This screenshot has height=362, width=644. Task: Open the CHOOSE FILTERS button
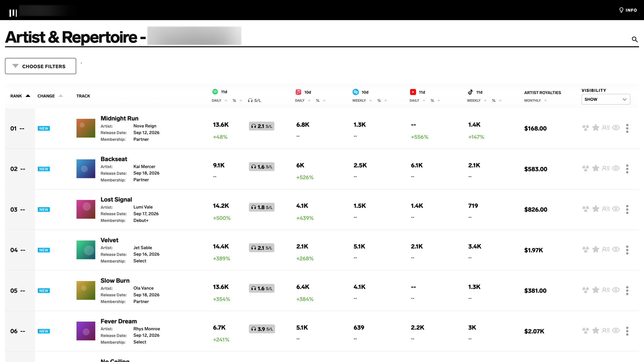pos(41,66)
